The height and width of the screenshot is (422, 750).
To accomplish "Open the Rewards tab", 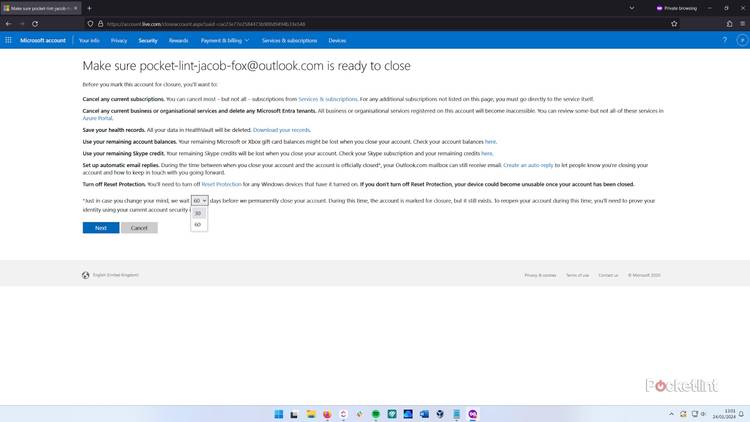I will pyautogui.click(x=178, y=41).
